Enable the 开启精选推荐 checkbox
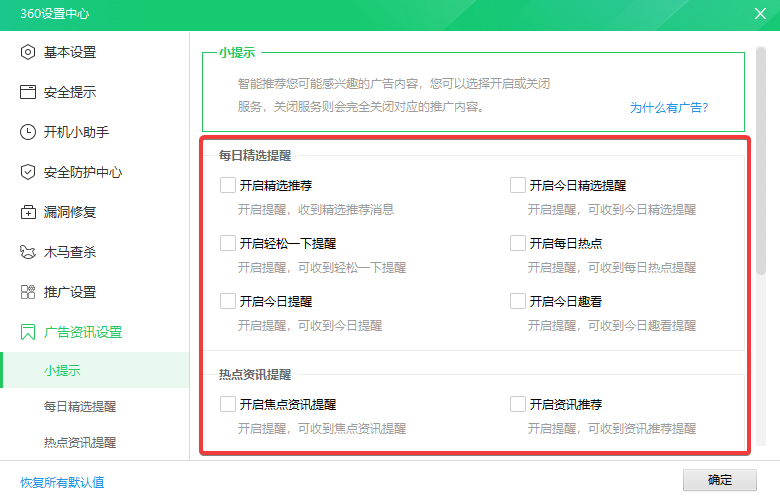Viewport: 780px width, 500px height. click(x=228, y=185)
